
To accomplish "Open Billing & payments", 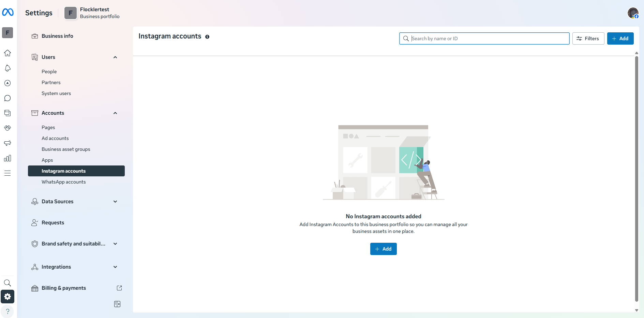I will click(64, 288).
